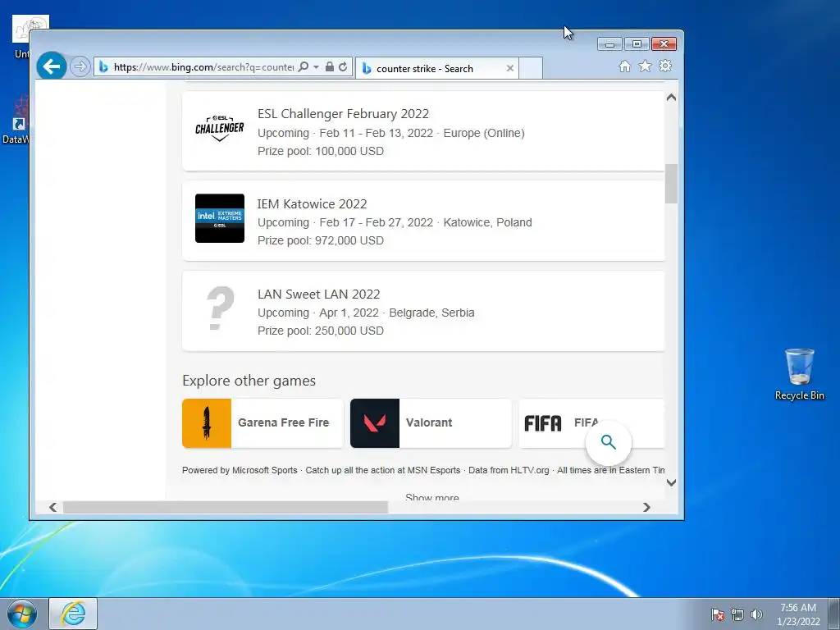This screenshot has width=840, height=630.
Task: Open the address bar autocomplete dropdown arrow
Action: 316,67
